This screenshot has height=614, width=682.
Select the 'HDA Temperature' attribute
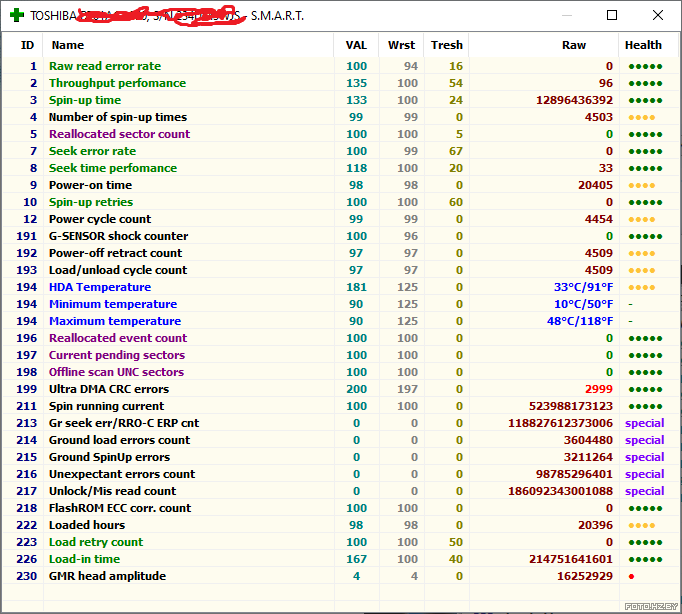pos(100,287)
